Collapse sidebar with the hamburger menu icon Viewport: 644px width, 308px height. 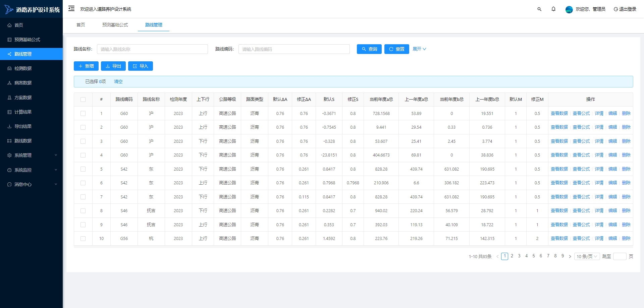coord(71,8)
